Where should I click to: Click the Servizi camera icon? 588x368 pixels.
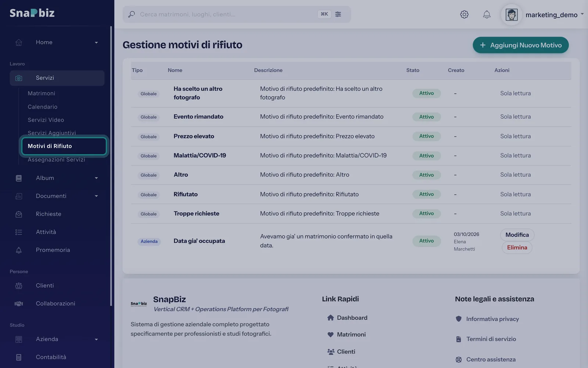click(x=19, y=78)
